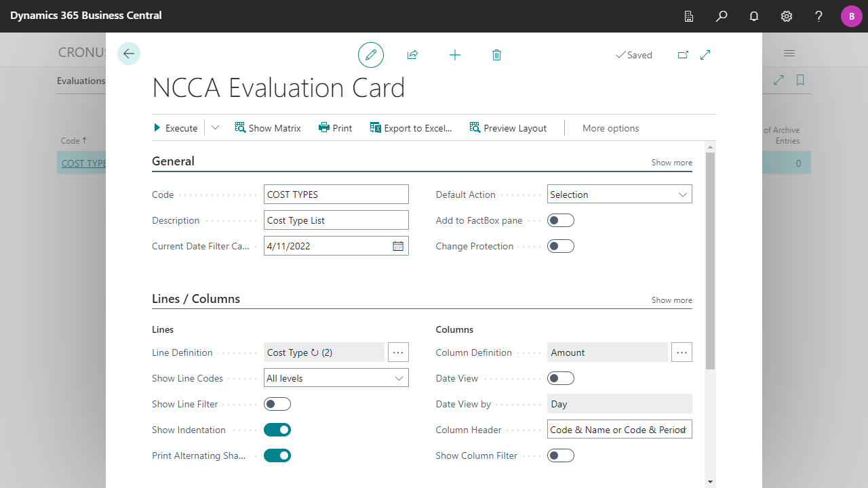This screenshot has height=488, width=868.
Task: Open calendar picker for Current Date Filter
Action: pyautogui.click(x=398, y=246)
